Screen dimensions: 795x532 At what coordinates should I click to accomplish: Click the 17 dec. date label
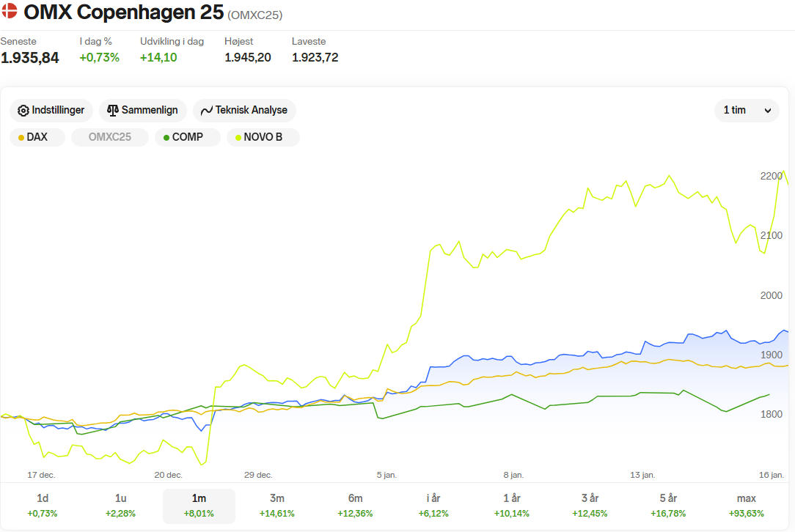(41, 476)
